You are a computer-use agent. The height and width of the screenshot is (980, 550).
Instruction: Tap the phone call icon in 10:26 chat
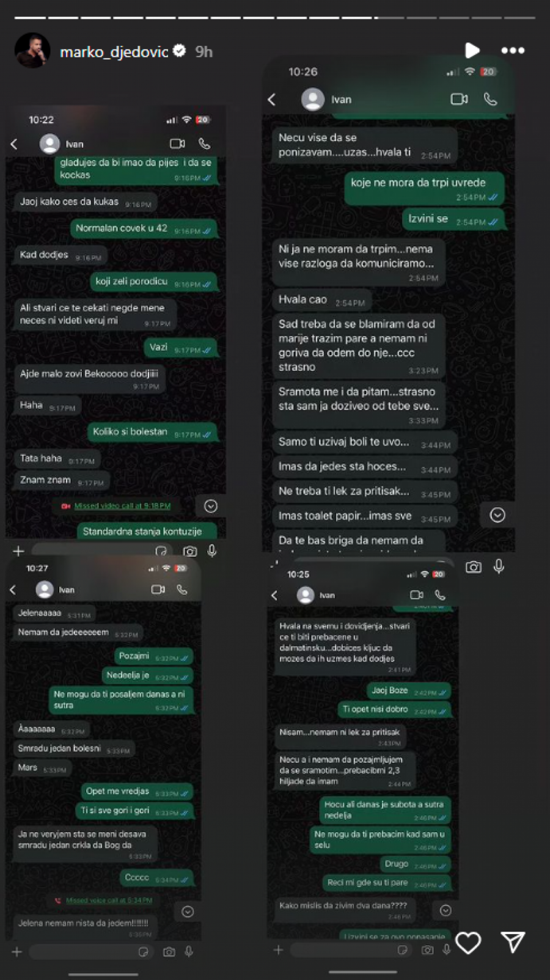[x=490, y=99]
